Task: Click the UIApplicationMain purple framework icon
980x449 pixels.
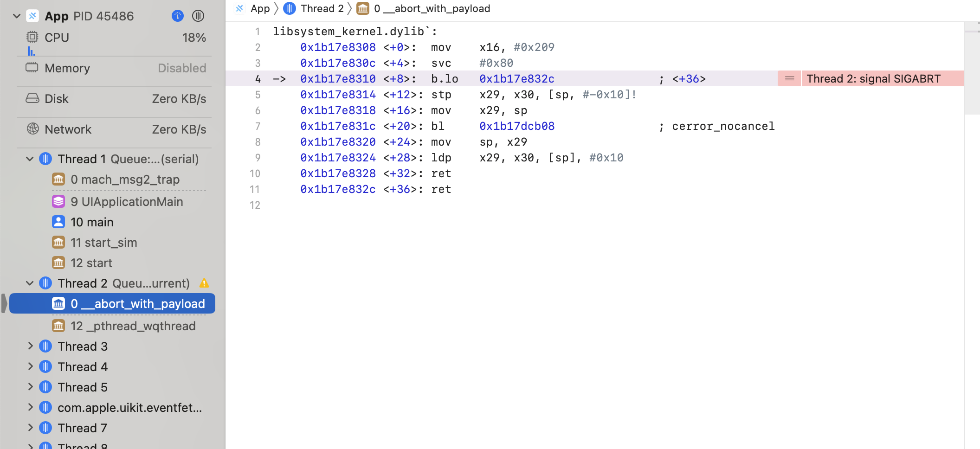Action: click(58, 201)
